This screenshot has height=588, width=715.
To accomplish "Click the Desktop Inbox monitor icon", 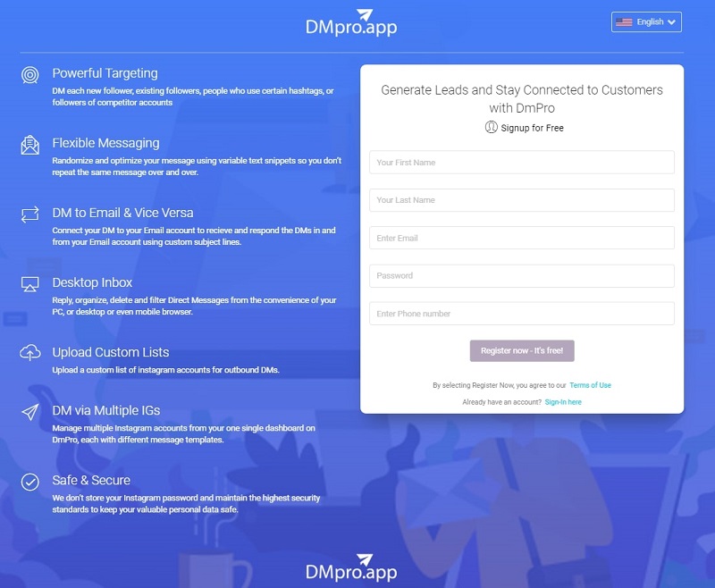I will [x=30, y=284].
